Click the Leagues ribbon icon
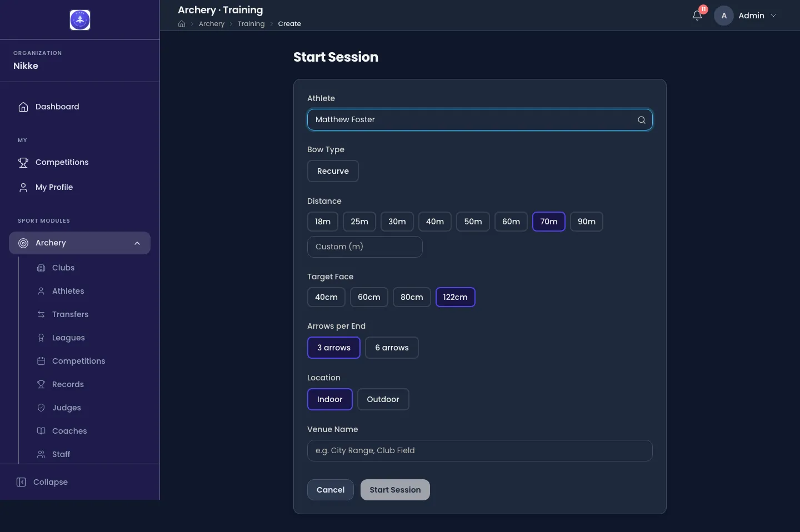This screenshot has width=800, height=532. (x=41, y=338)
